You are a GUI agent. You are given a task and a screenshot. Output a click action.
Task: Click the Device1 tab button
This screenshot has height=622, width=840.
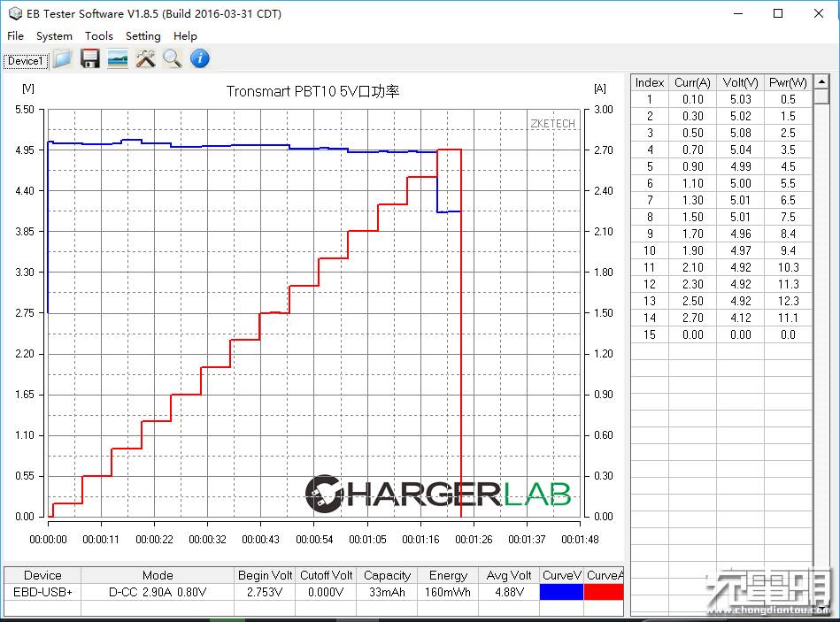point(25,61)
